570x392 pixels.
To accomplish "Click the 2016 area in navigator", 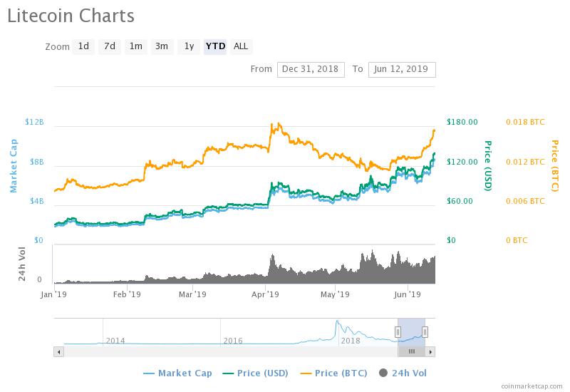I will point(233,341).
